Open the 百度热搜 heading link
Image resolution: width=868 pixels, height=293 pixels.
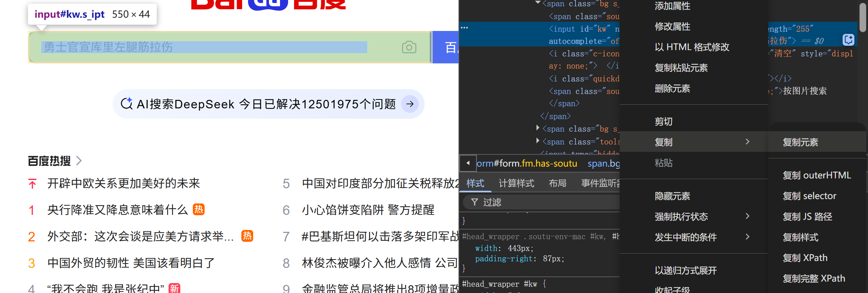(49, 161)
